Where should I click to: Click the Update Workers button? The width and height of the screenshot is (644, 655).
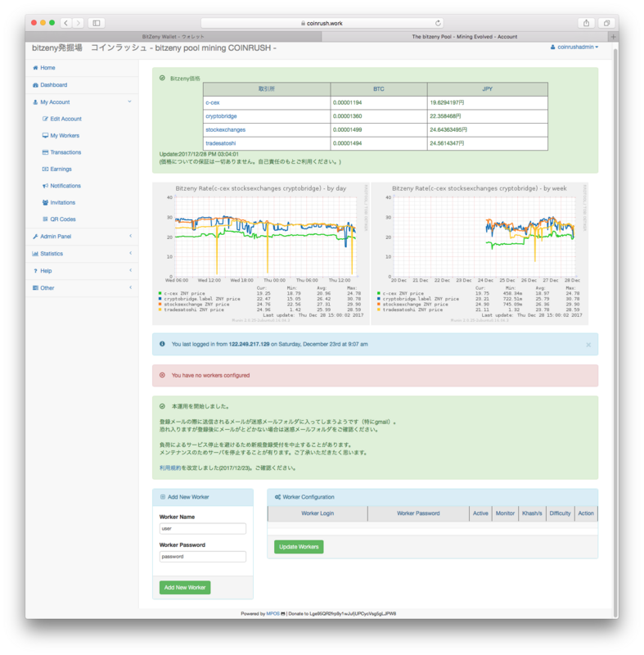click(x=299, y=547)
